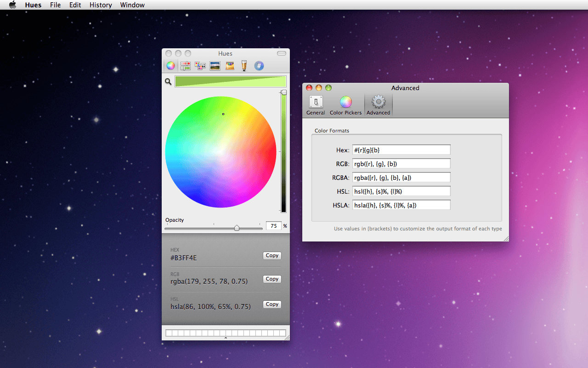This screenshot has width=588, height=368.
Task: Switch to the Color Pickers preferences pane
Action: pos(345,104)
